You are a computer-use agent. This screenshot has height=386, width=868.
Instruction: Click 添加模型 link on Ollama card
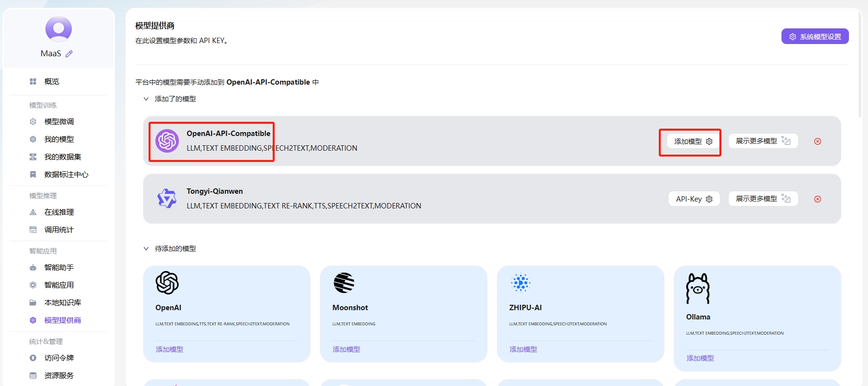click(x=700, y=358)
